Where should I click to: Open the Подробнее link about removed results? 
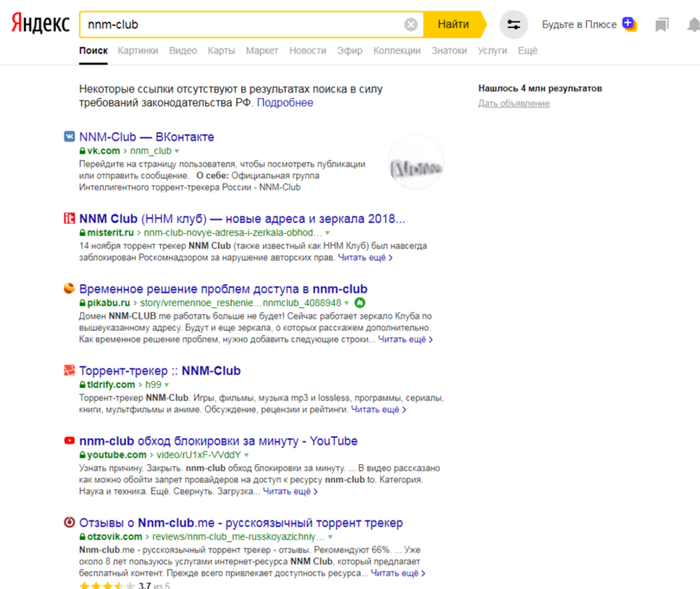286,102
